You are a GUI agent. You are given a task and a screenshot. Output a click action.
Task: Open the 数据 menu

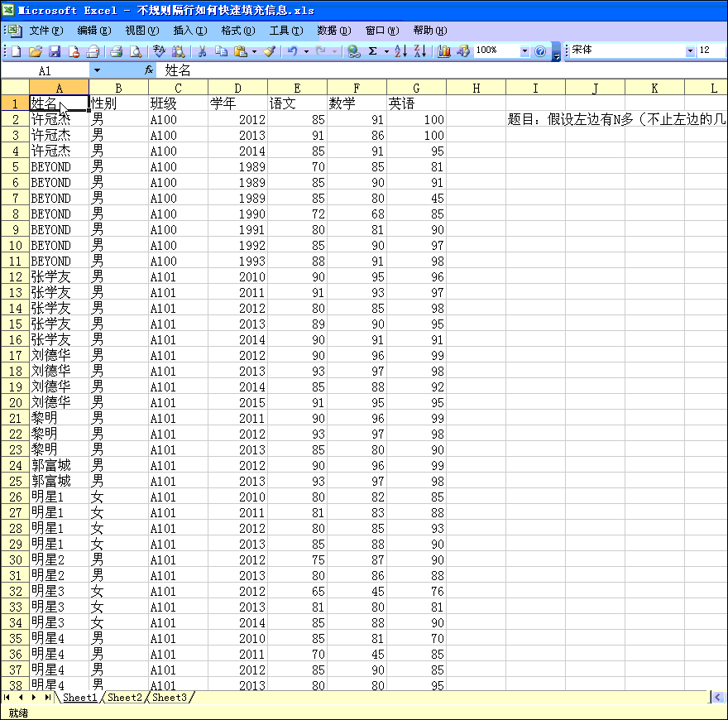(x=333, y=31)
